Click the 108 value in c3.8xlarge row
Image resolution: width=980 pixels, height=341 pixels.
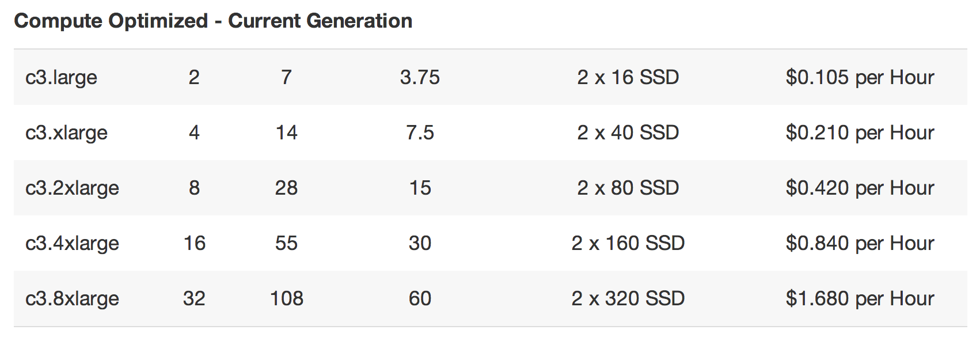287,298
